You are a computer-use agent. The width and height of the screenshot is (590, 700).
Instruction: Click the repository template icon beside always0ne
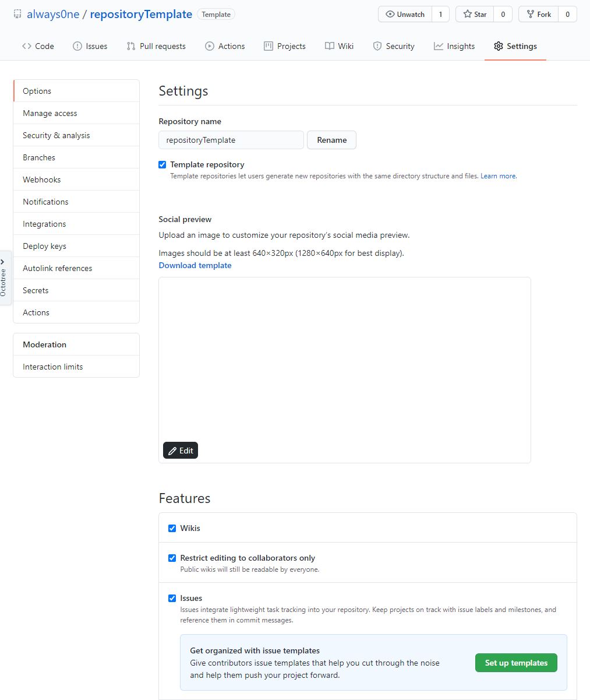click(17, 14)
